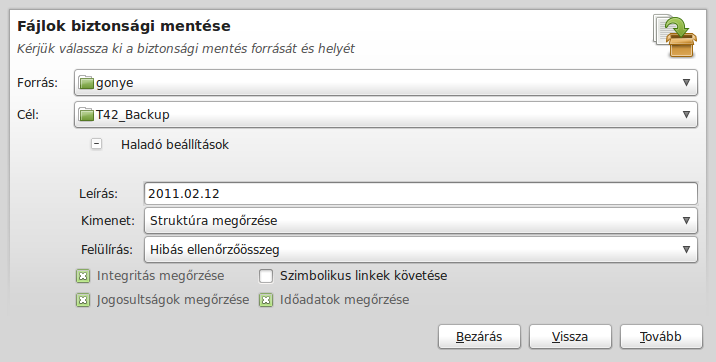Toggle Jogosultságok megőrzése checkbox
This screenshot has height=362, width=716.
[83, 300]
